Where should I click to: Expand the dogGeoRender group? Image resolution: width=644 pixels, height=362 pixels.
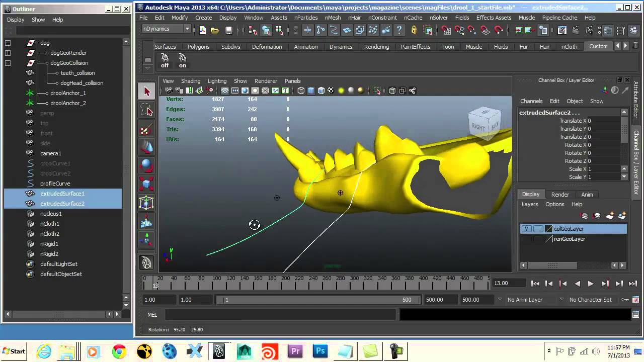point(8,53)
